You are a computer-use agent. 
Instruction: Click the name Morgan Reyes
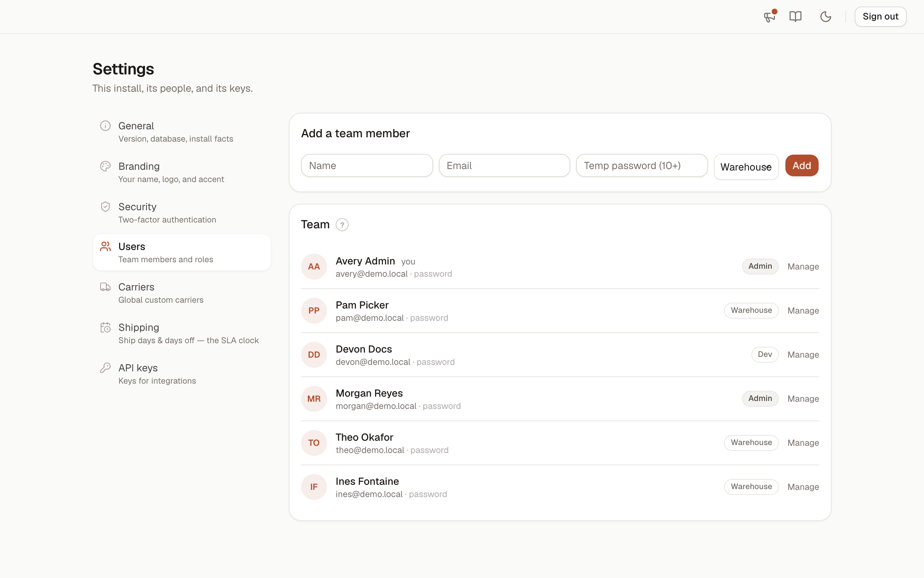[x=369, y=393]
